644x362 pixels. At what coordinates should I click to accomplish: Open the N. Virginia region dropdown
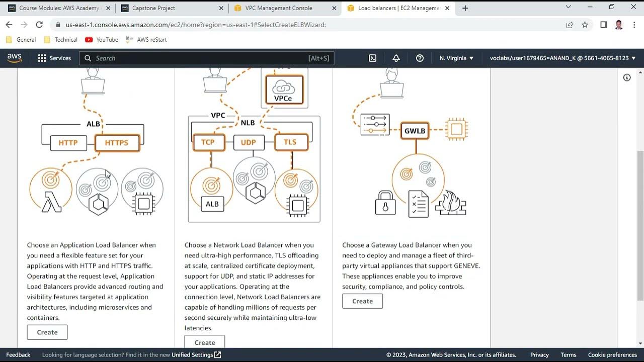[x=456, y=58]
